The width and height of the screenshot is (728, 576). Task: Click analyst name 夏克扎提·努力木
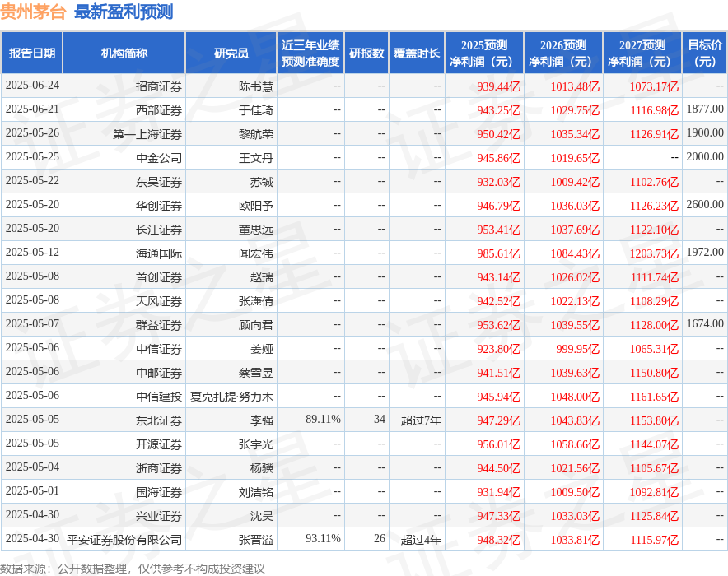[x=231, y=397]
